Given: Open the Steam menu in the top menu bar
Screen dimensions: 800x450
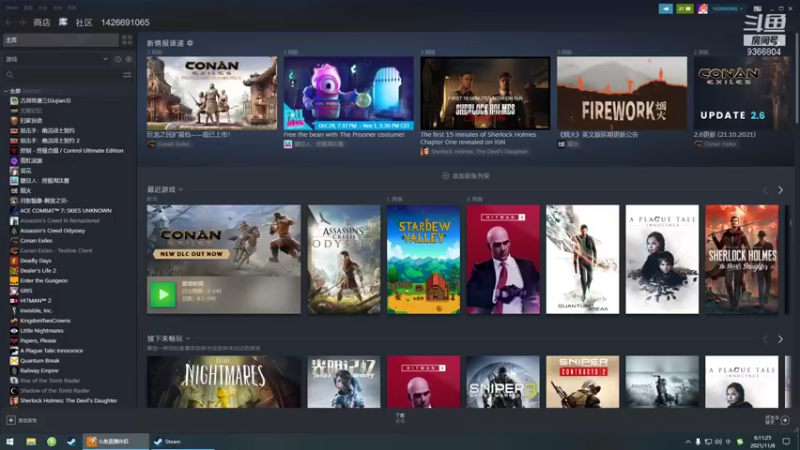Looking at the screenshot, I should [12, 8].
